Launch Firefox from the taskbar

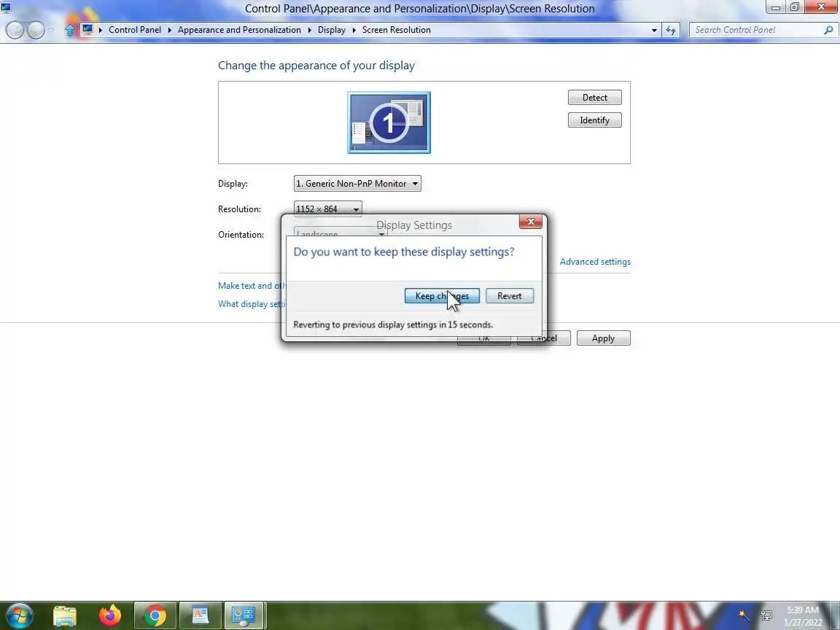pos(110,616)
